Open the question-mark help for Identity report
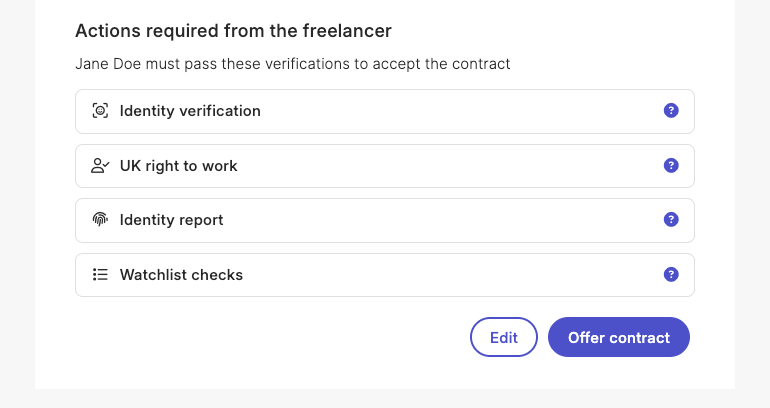 click(671, 219)
